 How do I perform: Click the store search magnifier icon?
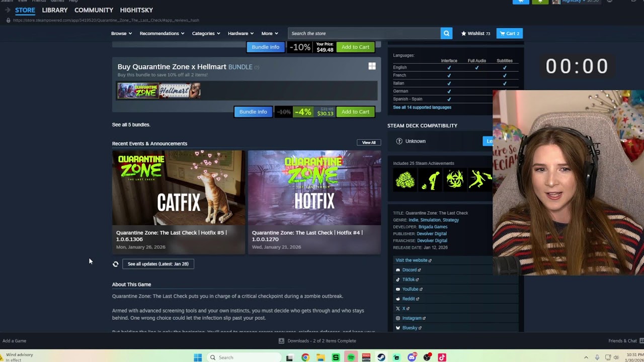(446, 33)
